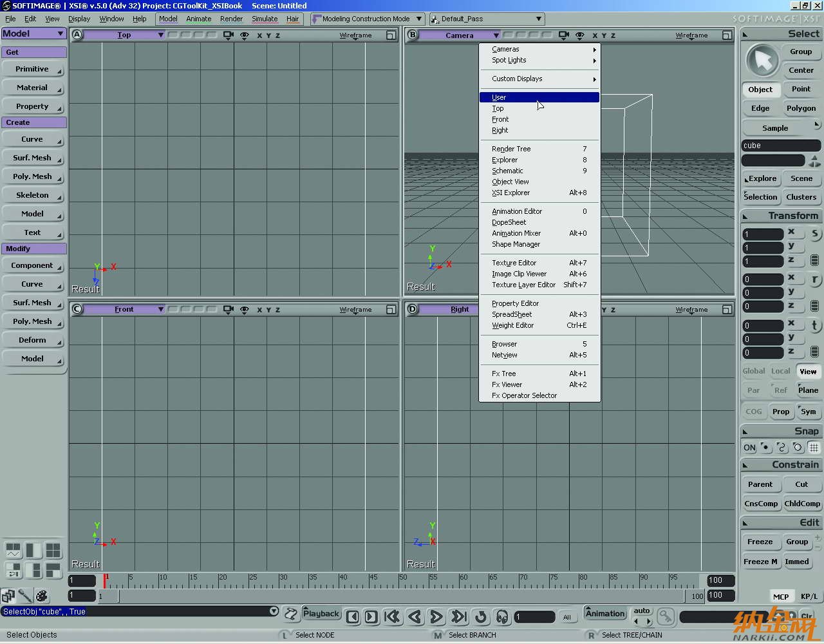Open Default_Pass dropdown
This screenshot has height=644, width=824.
point(487,19)
